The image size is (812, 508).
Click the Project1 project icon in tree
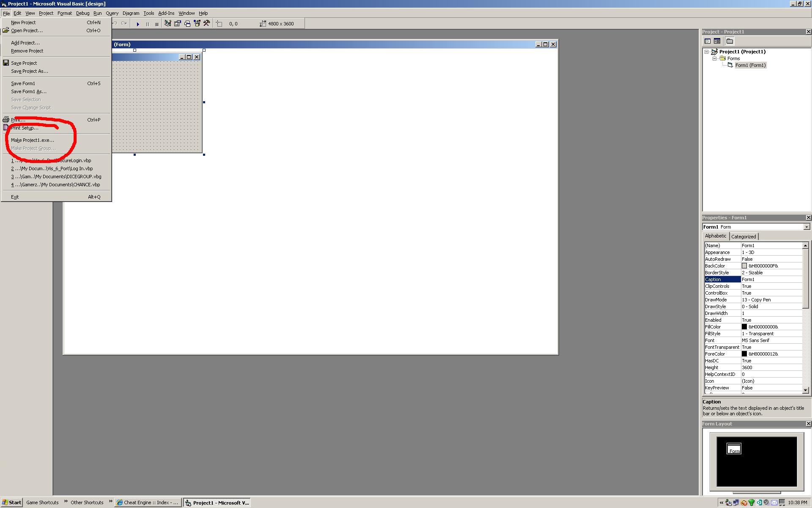point(714,52)
